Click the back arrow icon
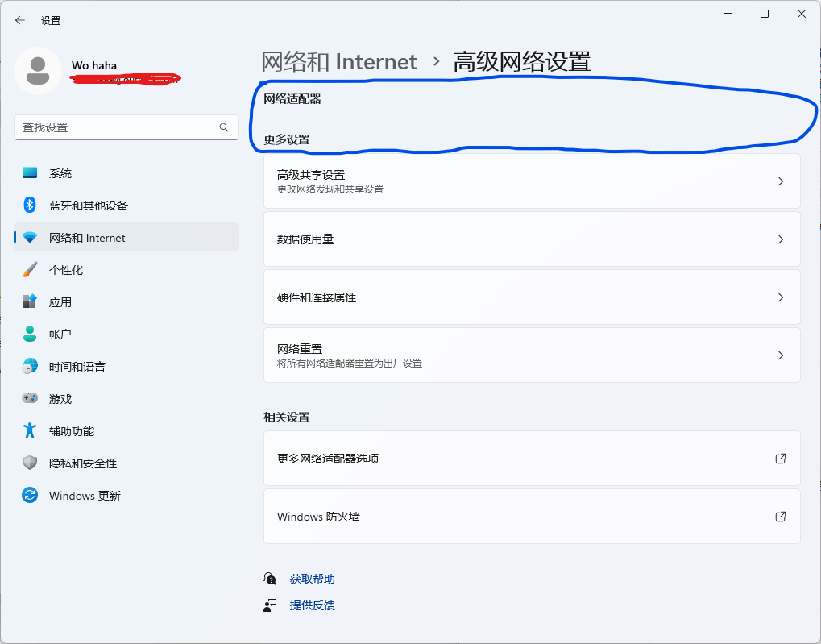 coord(20,20)
